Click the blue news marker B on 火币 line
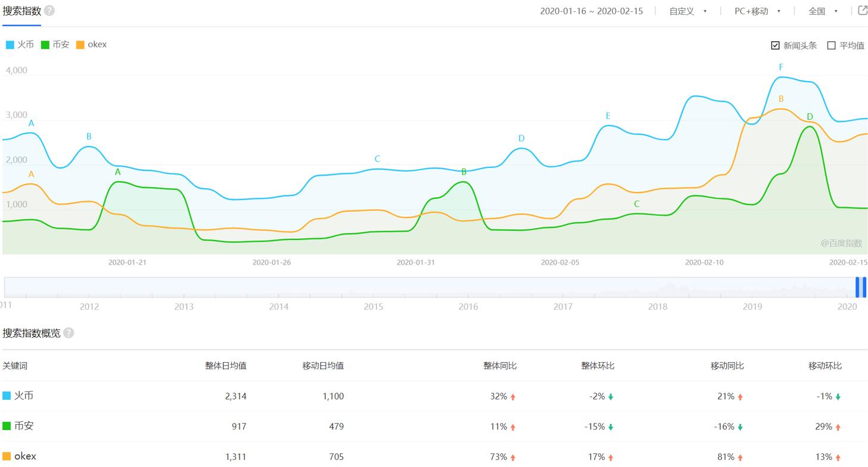 pyautogui.click(x=89, y=136)
